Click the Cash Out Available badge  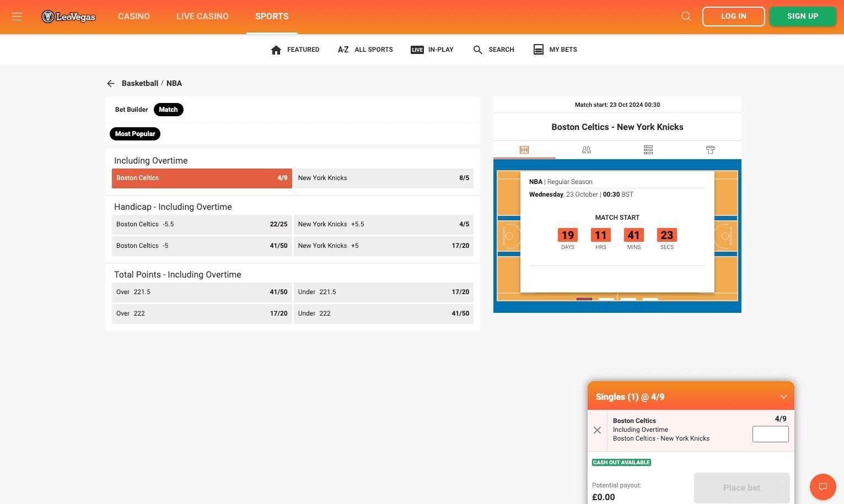point(622,463)
